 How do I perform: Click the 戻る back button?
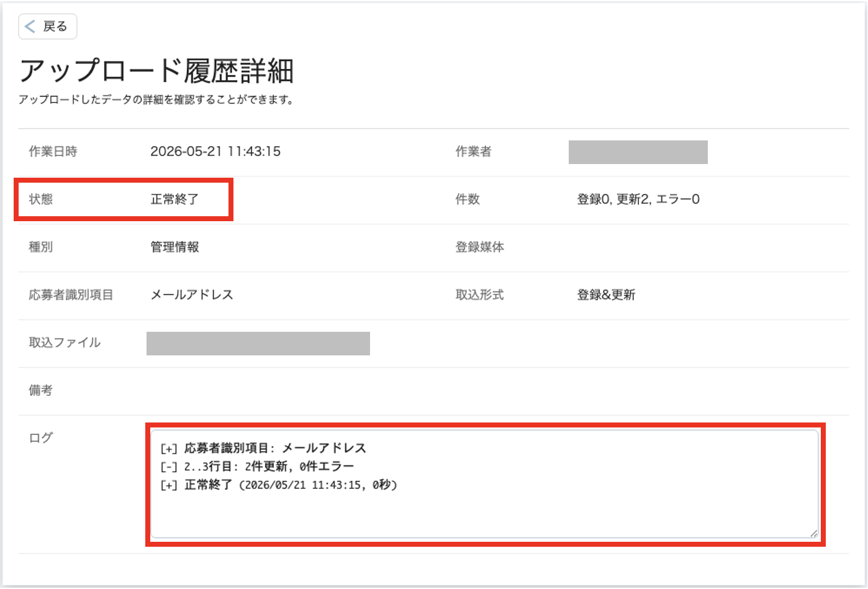(x=48, y=27)
